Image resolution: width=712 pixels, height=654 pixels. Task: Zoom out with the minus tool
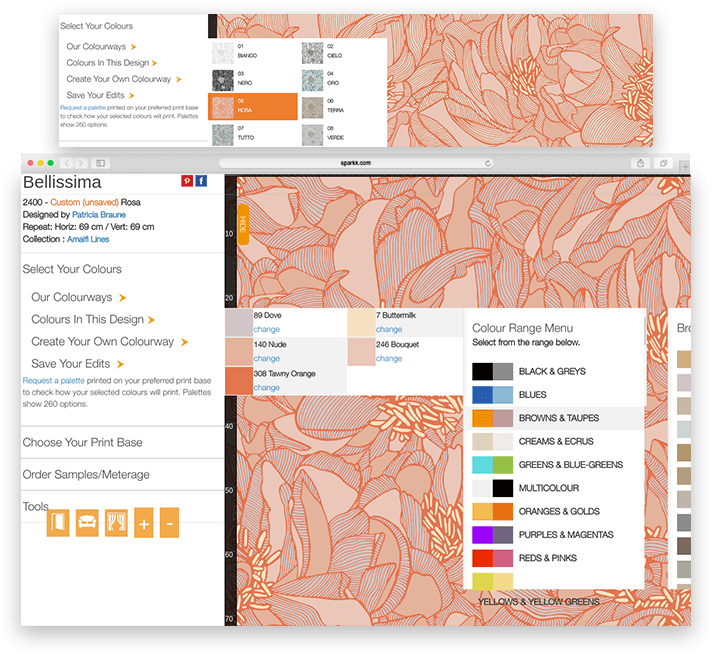tap(169, 523)
